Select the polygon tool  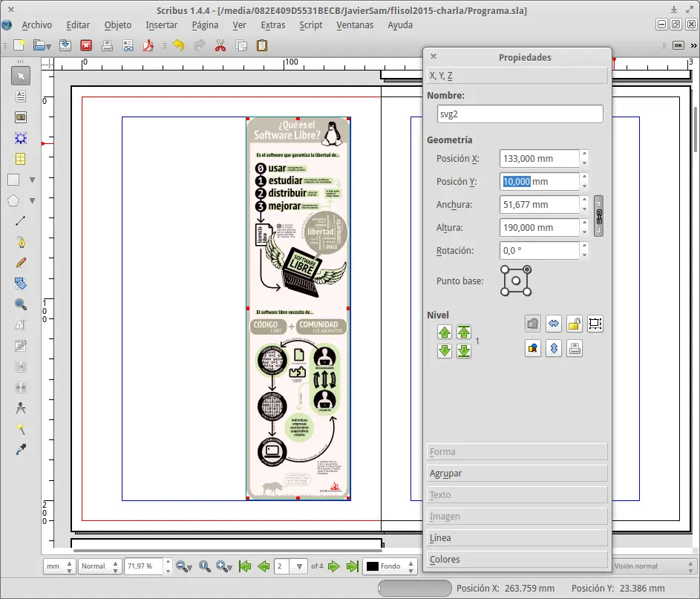13,201
